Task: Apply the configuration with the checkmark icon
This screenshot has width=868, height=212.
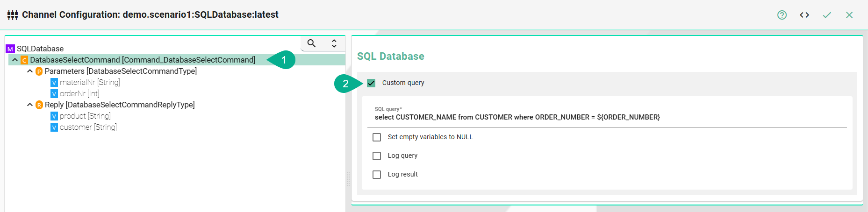Action: [826, 15]
